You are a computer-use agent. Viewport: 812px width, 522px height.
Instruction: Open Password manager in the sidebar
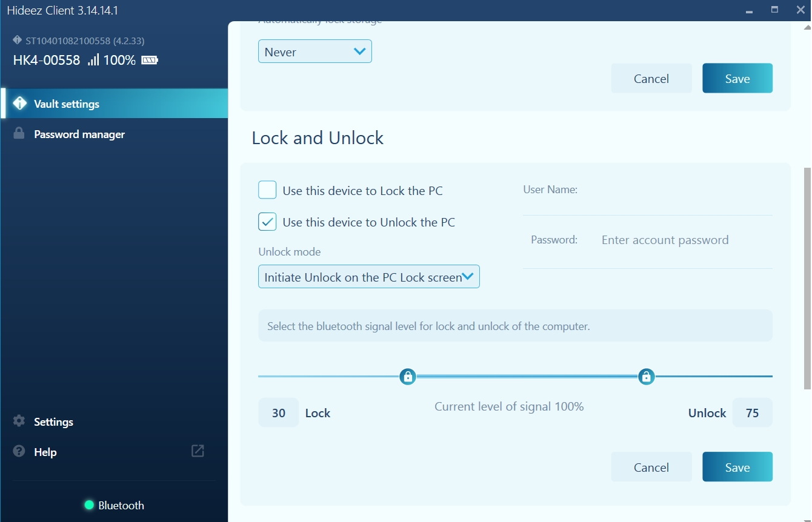point(115,134)
